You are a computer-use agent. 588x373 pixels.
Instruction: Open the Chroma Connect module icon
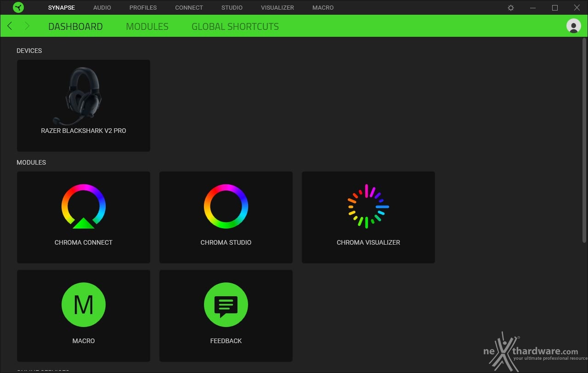click(x=84, y=207)
